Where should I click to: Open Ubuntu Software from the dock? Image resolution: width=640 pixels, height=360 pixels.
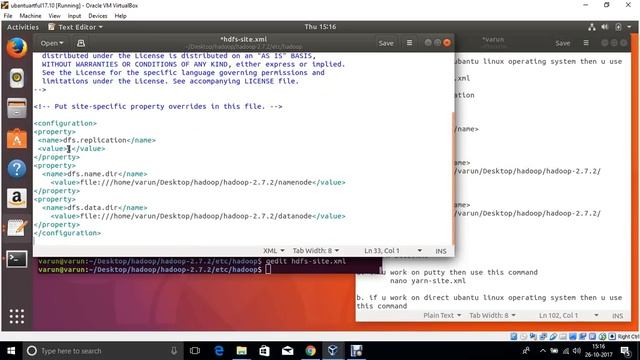point(17,139)
